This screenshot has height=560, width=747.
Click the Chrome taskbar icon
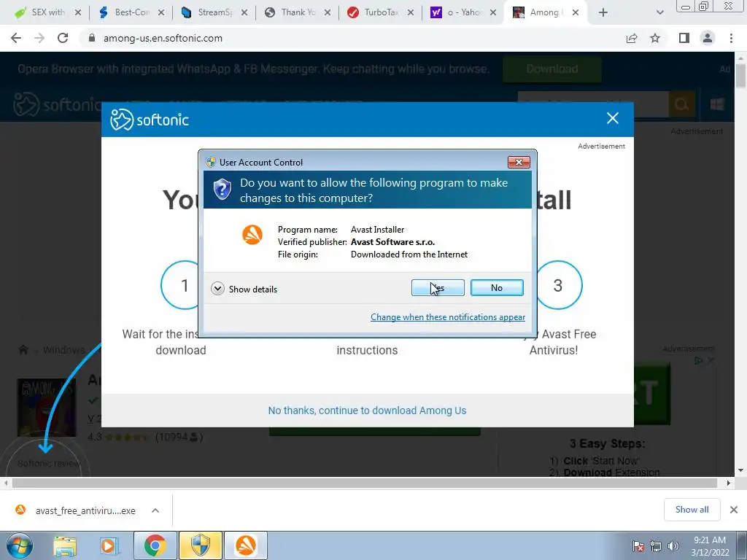(x=155, y=545)
